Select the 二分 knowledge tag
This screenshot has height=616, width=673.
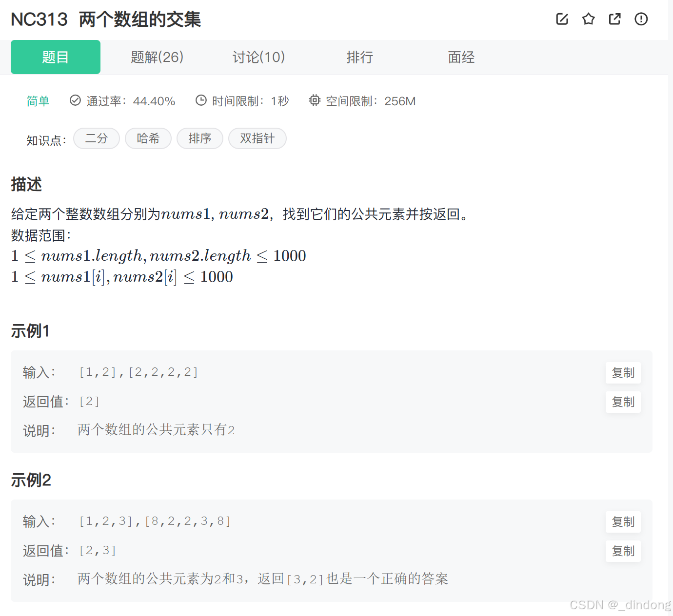coord(96,138)
